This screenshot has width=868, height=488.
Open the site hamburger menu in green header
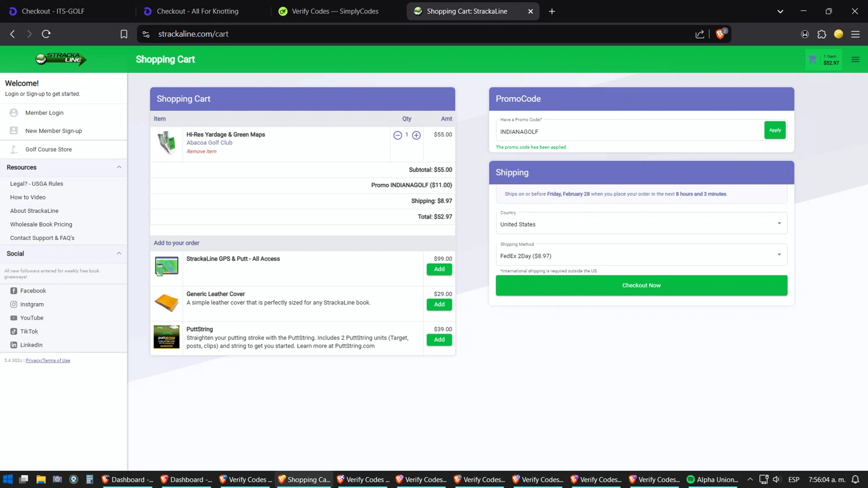(x=855, y=60)
